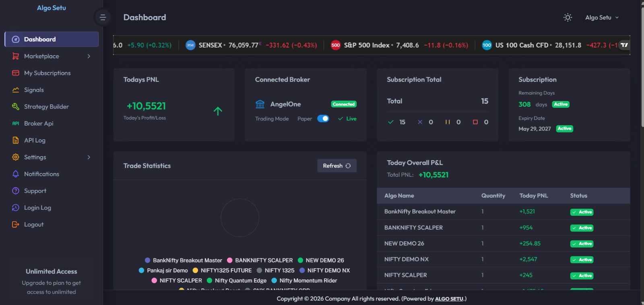Toggle BANKNIFTY SCALPER chart legend
The image size is (644, 305).
(260, 260)
